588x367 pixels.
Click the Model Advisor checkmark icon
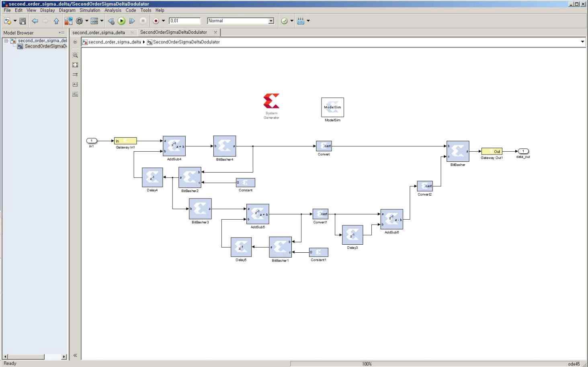coord(284,21)
